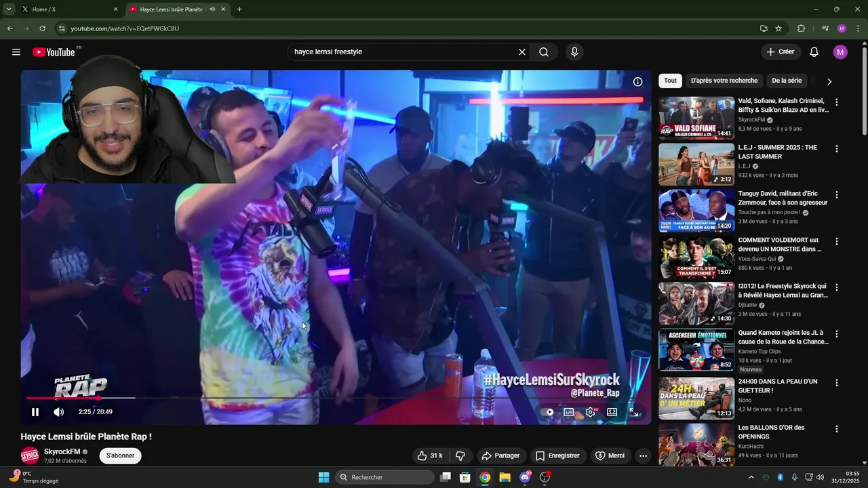
Task: Click the Merci button
Action: pos(610,455)
